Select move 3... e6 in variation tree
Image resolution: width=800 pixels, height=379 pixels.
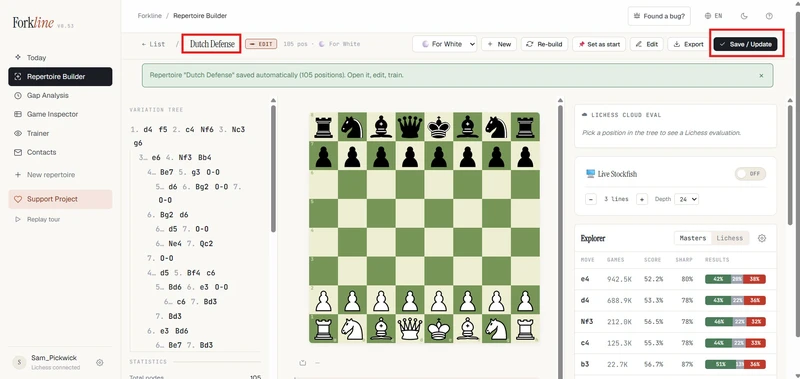[x=156, y=158]
